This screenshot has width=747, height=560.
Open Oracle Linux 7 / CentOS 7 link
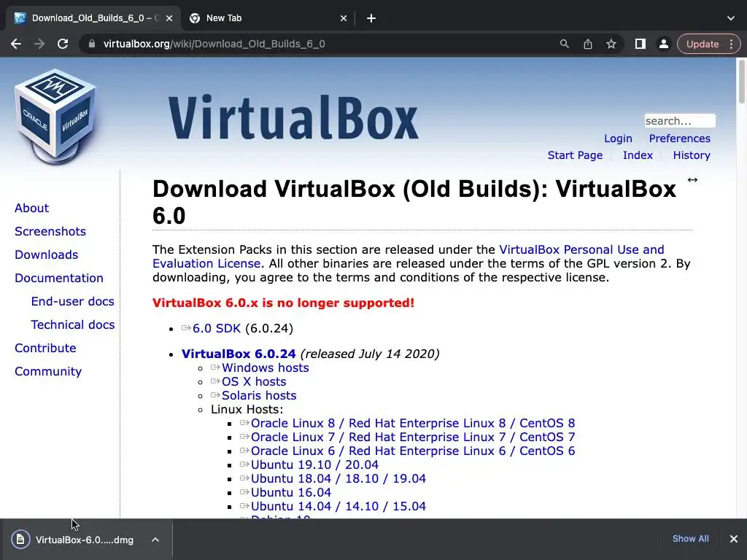[413, 437]
